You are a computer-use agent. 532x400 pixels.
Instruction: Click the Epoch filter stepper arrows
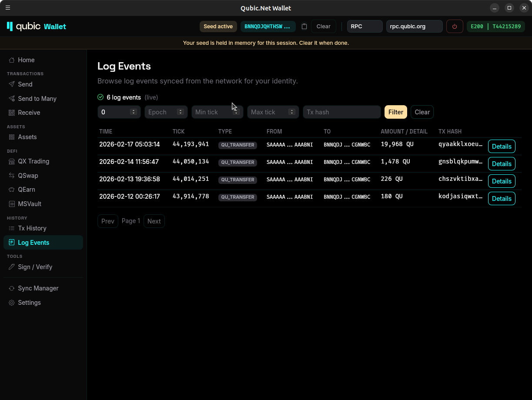(x=180, y=112)
